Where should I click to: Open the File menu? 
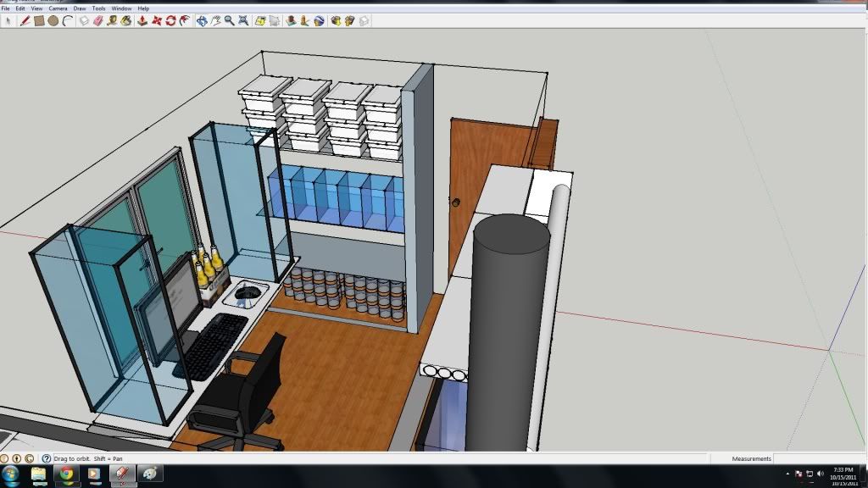point(6,8)
